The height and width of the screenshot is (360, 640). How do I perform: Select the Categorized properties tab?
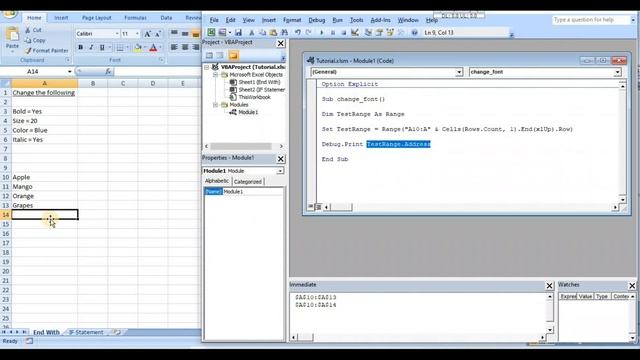247,182
